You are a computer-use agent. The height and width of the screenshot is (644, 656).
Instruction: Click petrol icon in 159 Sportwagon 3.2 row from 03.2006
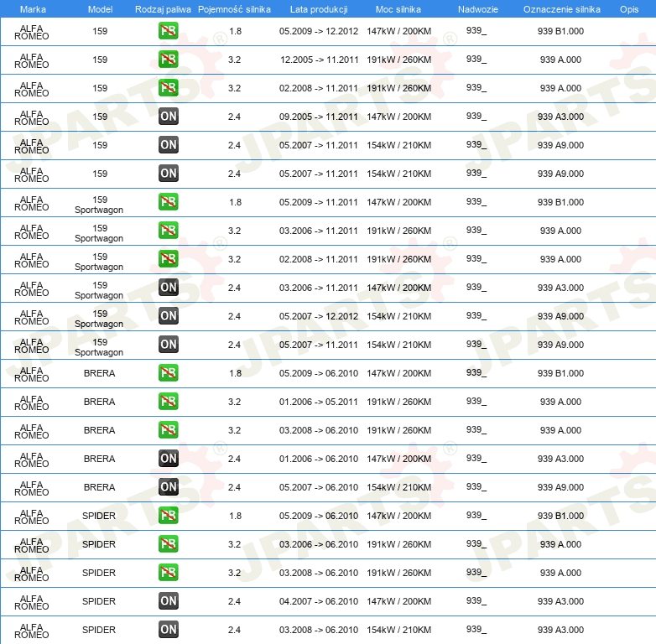168,231
